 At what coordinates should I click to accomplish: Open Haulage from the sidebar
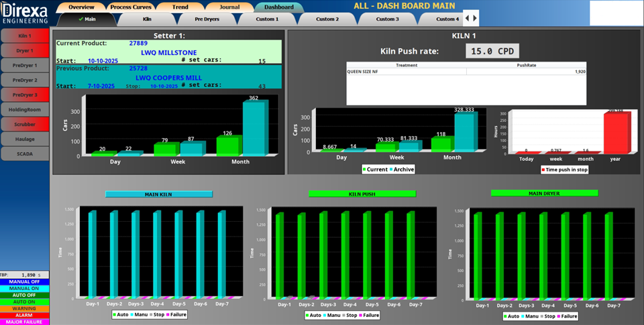[25, 139]
